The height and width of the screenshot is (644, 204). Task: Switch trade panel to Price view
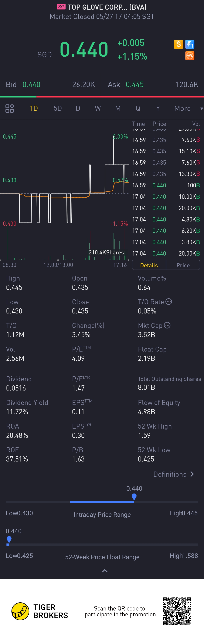(x=183, y=265)
